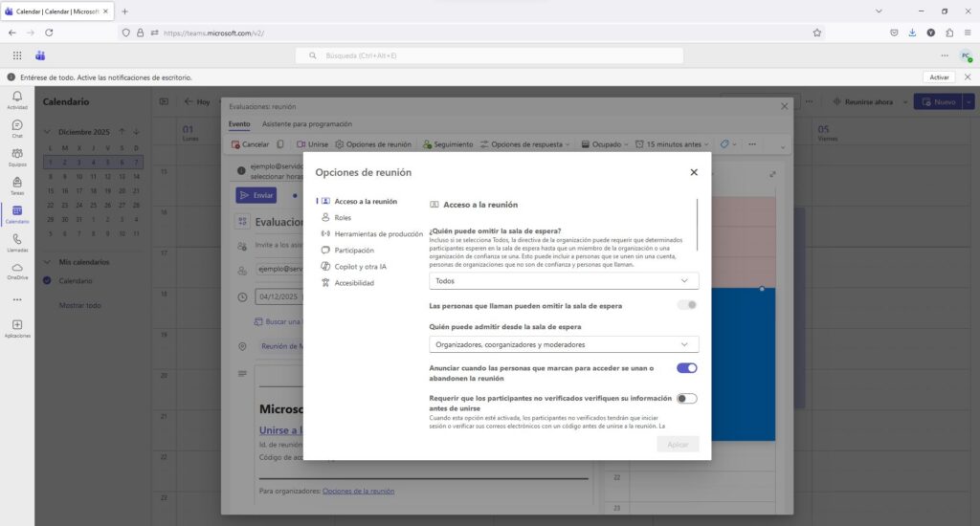
Task: Open the Teams settings ellipsis menu
Action: (x=945, y=55)
